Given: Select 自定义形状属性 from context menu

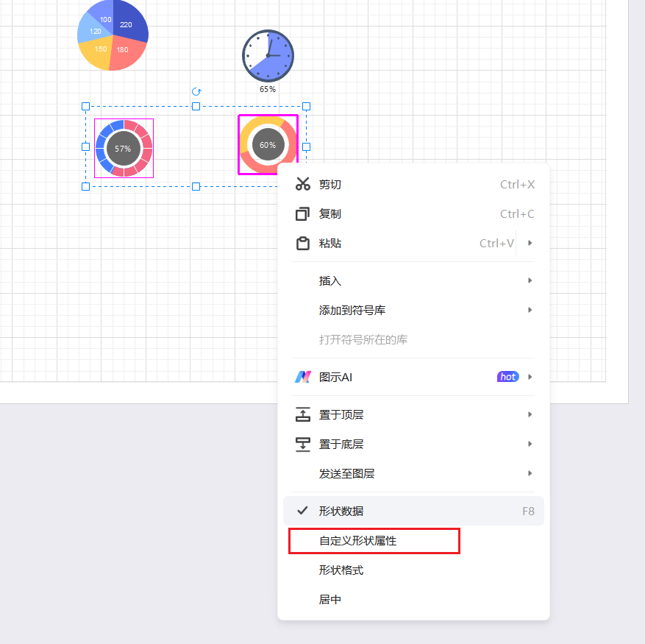Looking at the screenshot, I should pos(357,541).
